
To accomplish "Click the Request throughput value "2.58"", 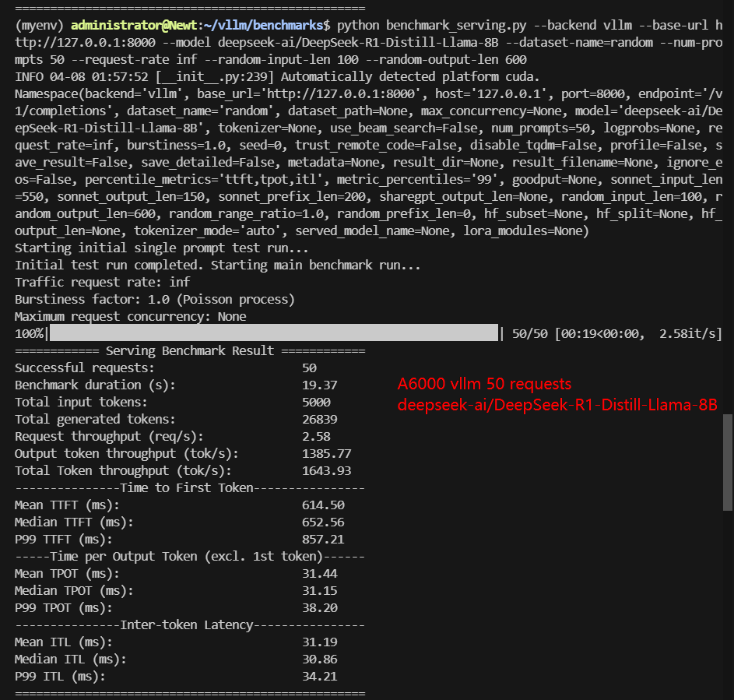I will (317, 436).
